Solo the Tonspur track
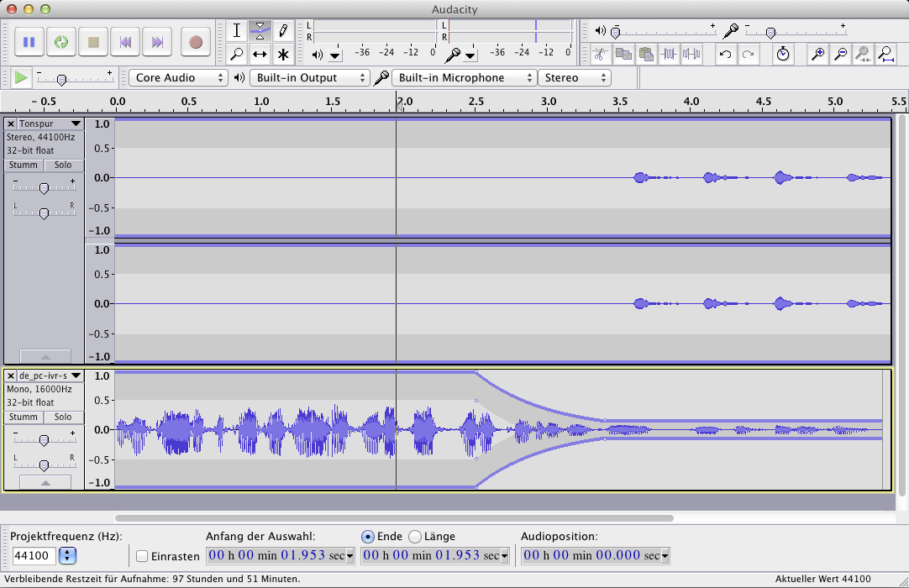 pos(63,165)
